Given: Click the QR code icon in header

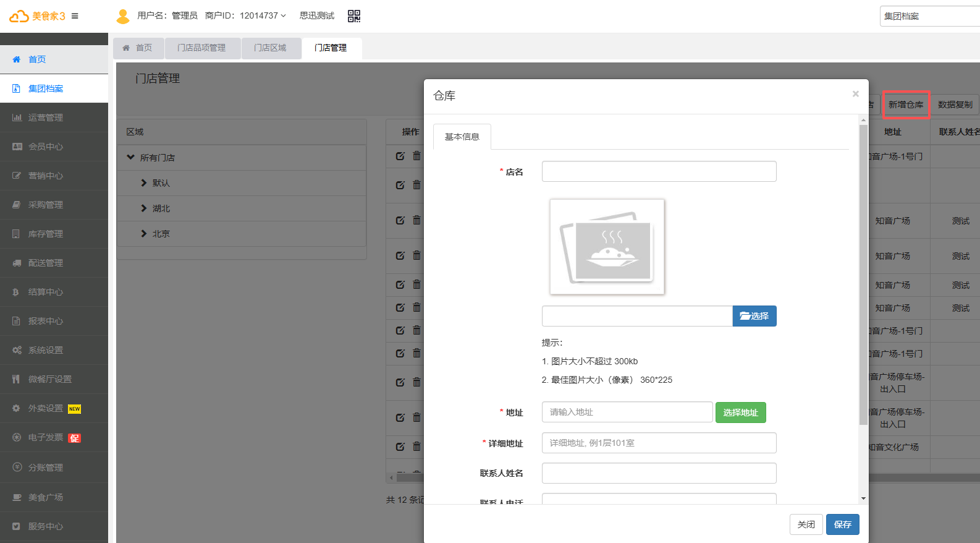Looking at the screenshot, I should (353, 16).
